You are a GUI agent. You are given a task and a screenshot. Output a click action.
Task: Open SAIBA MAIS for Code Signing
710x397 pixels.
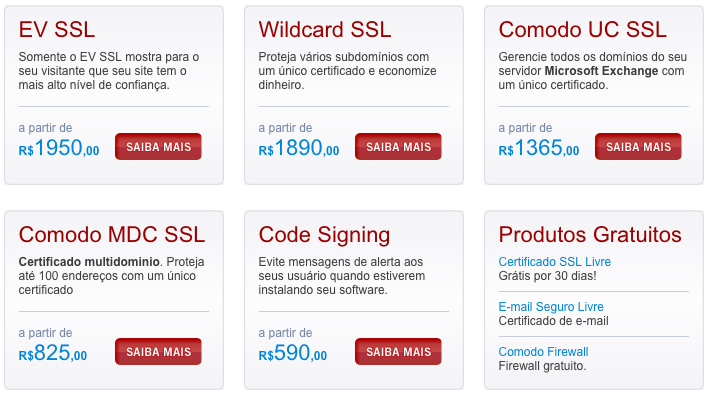point(398,351)
